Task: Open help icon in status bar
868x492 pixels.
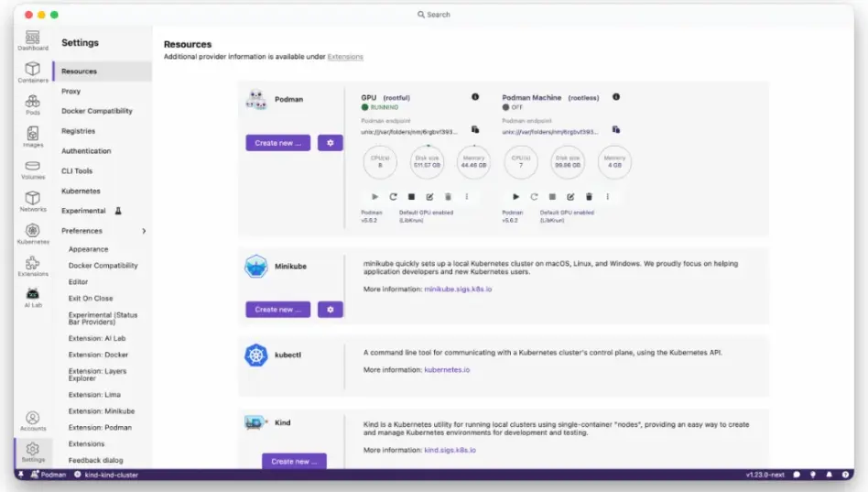Action: (x=845, y=475)
